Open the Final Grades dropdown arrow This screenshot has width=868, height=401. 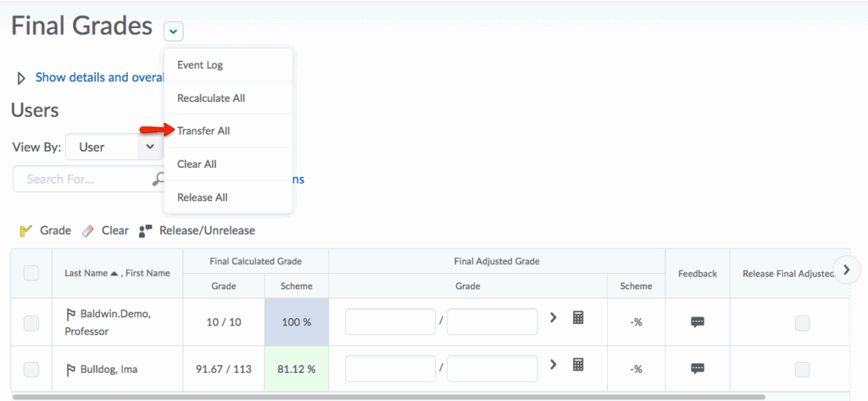tap(173, 31)
